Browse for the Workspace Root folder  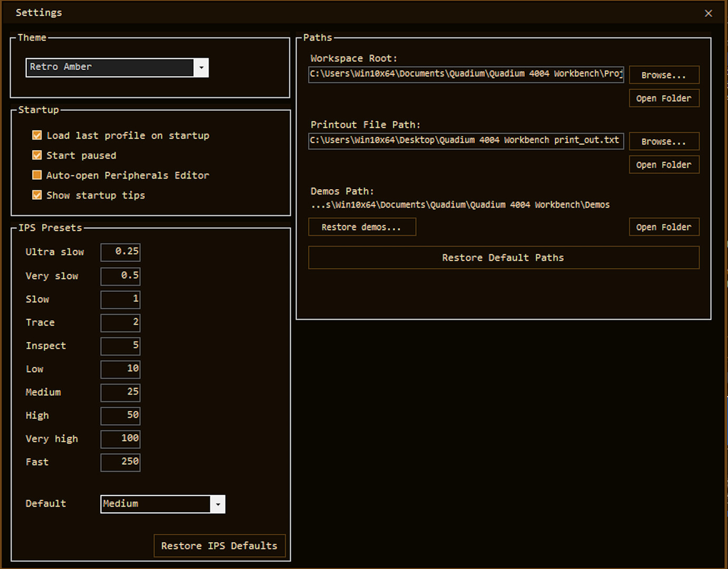coord(664,75)
